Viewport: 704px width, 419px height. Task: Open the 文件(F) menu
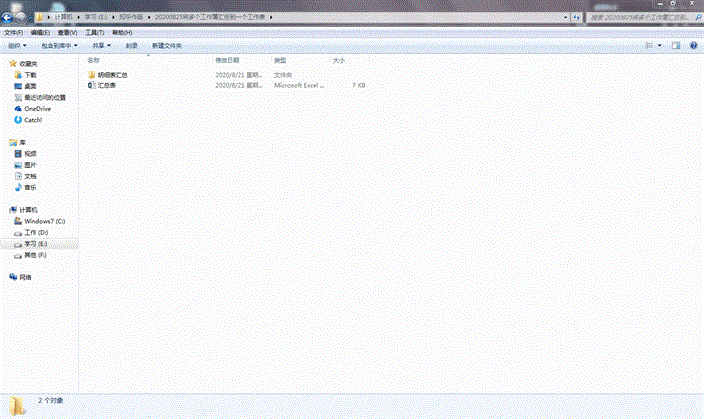coord(13,32)
